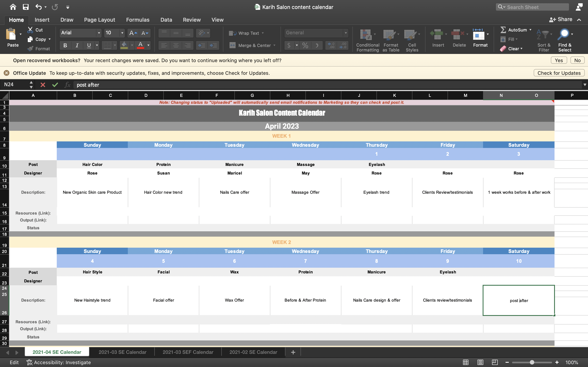Viewport: 588px width, 367px height.
Task: Toggle bold formatting
Action: pyautogui.click(x=65, y=45)
